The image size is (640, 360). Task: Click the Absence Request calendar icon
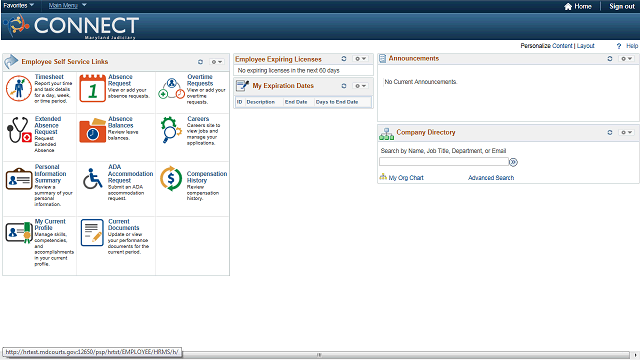[x=93, y=88]
